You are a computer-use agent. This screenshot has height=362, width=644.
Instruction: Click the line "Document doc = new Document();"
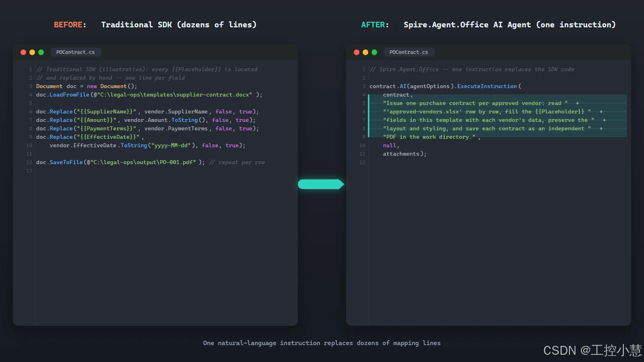coord(87,86)
